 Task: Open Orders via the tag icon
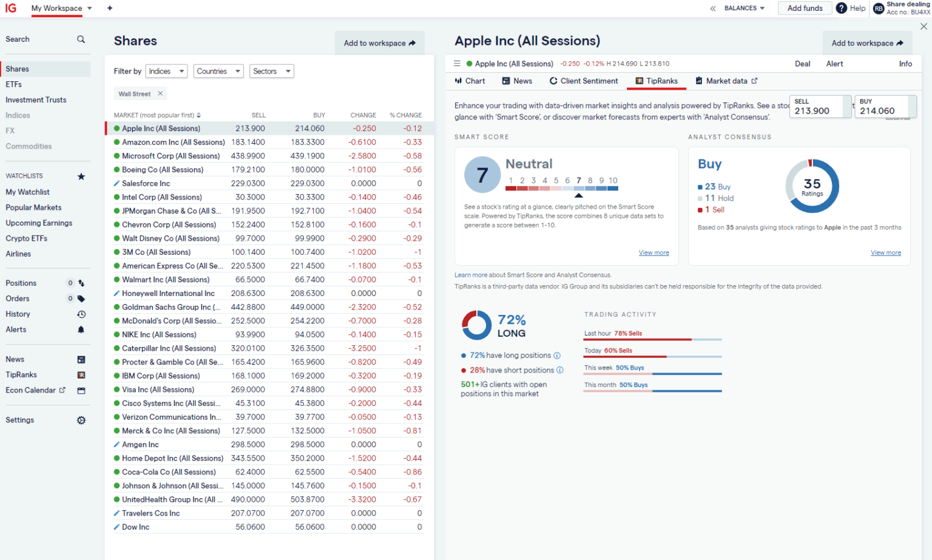pyautogui.click(x=81, y=299)
